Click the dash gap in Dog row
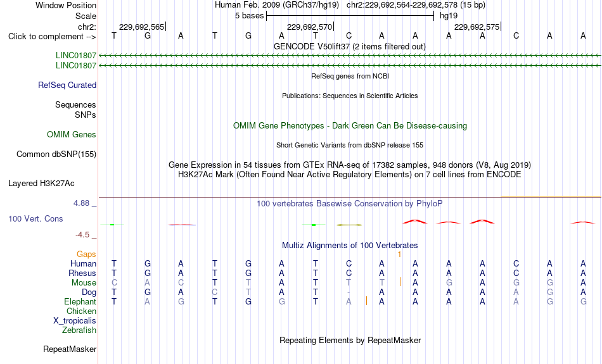The height and width of the screenshot is (364, 602). pyautogui.click(x=349, y=292)
